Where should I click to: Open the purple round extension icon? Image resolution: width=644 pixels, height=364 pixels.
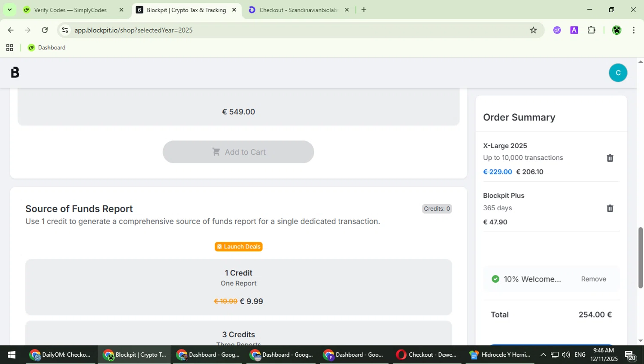click(x=557, y=30)
